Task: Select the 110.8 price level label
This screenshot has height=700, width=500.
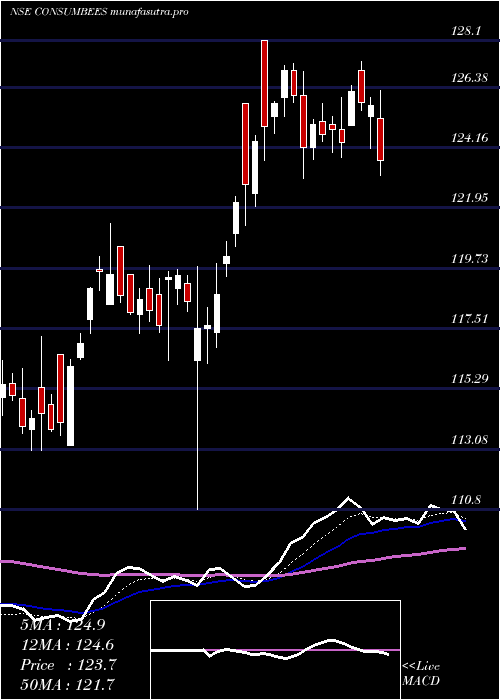Action: click(466, 500)
